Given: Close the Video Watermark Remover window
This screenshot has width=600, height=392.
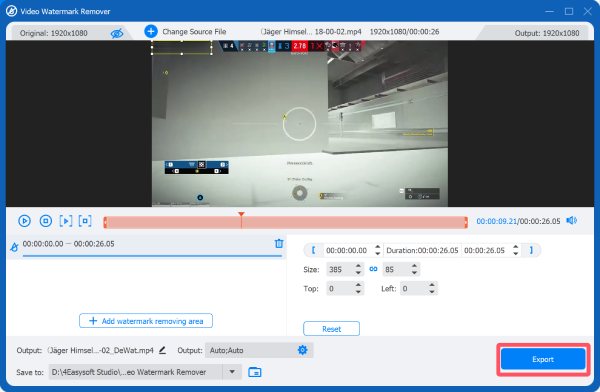Looking at the screenshot, I should click(588, 11).
